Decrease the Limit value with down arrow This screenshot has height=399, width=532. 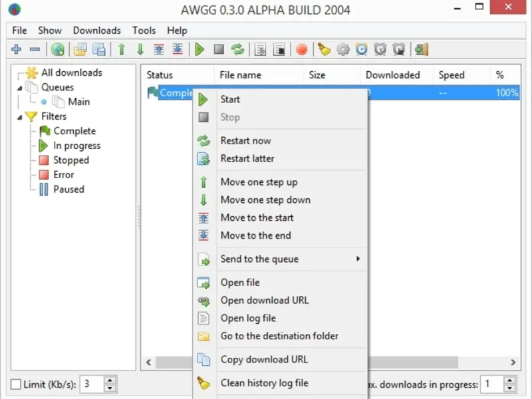pos(110,388)
